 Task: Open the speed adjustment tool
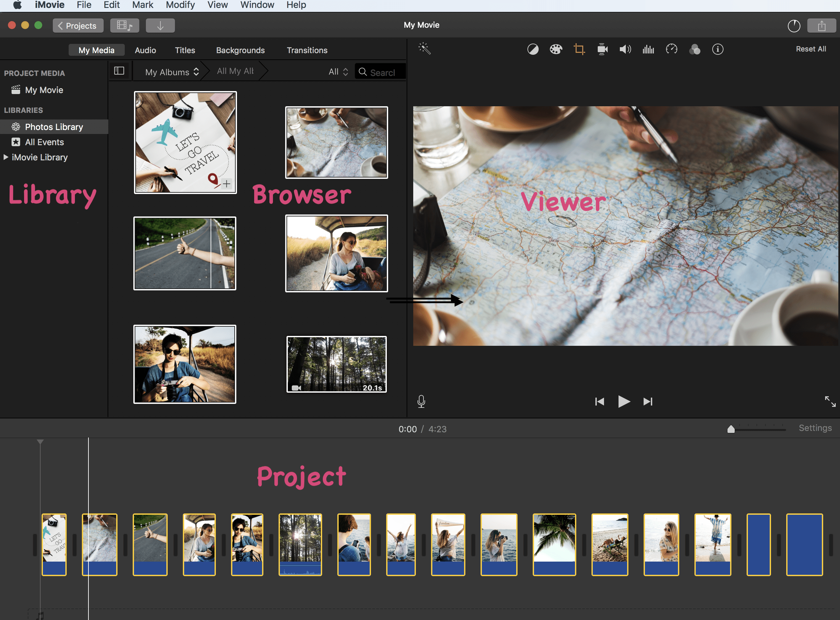click(x=671, y=49)
